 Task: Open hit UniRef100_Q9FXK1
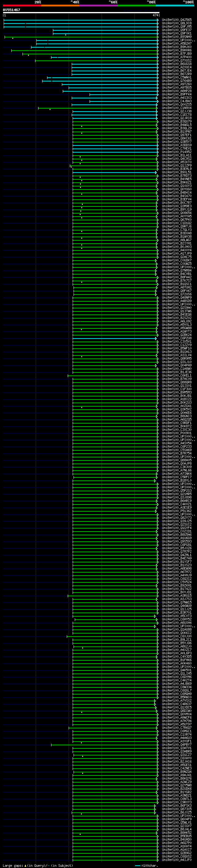click(x=177, y=33)
